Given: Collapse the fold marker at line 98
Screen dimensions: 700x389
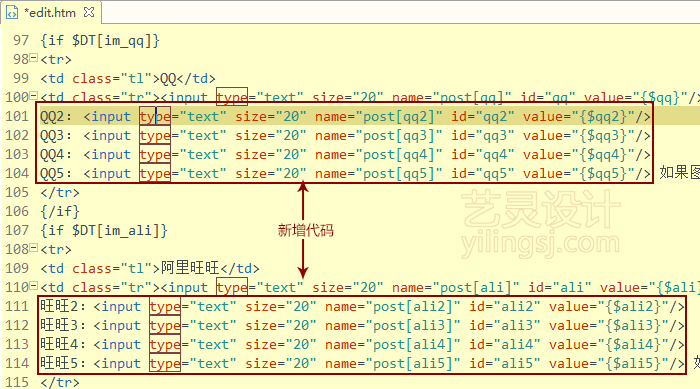Looking at the screenshot, I should 33,57.
